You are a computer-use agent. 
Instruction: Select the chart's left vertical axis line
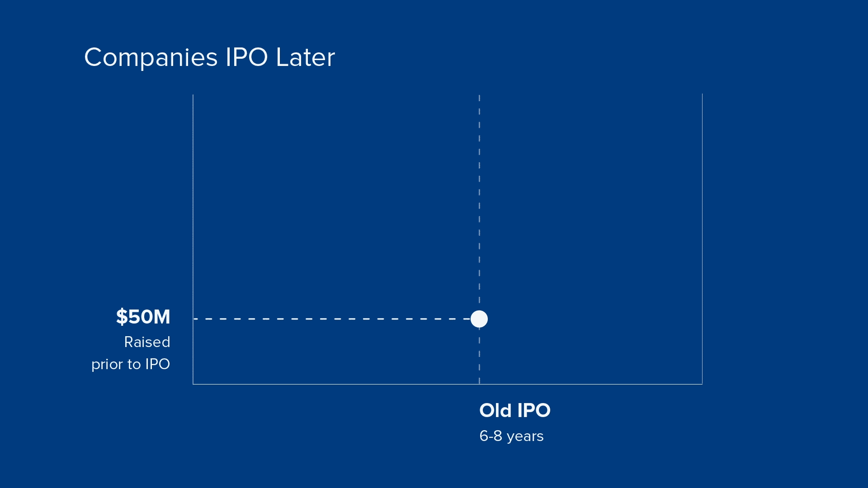pos(193,226)
